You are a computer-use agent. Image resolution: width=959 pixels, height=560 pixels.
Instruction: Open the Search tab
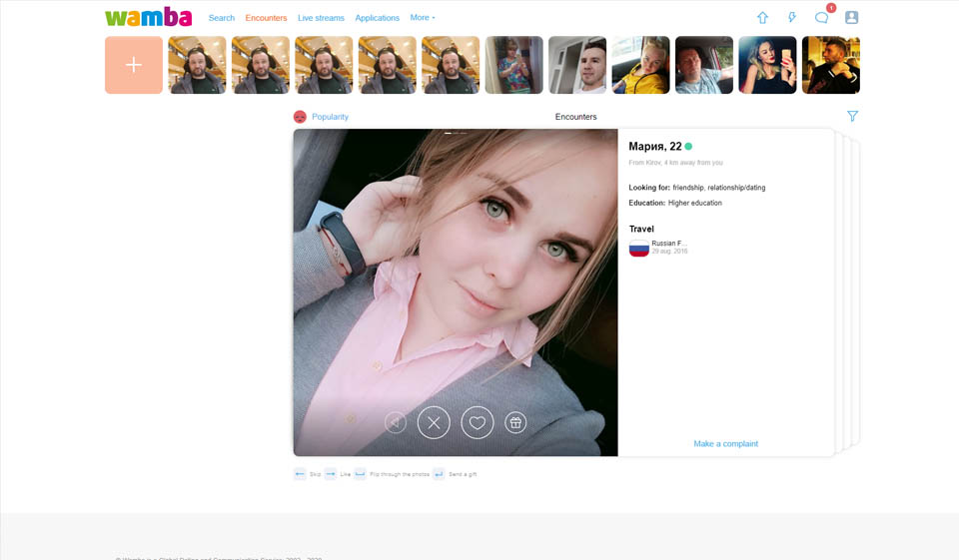(222, 18)
